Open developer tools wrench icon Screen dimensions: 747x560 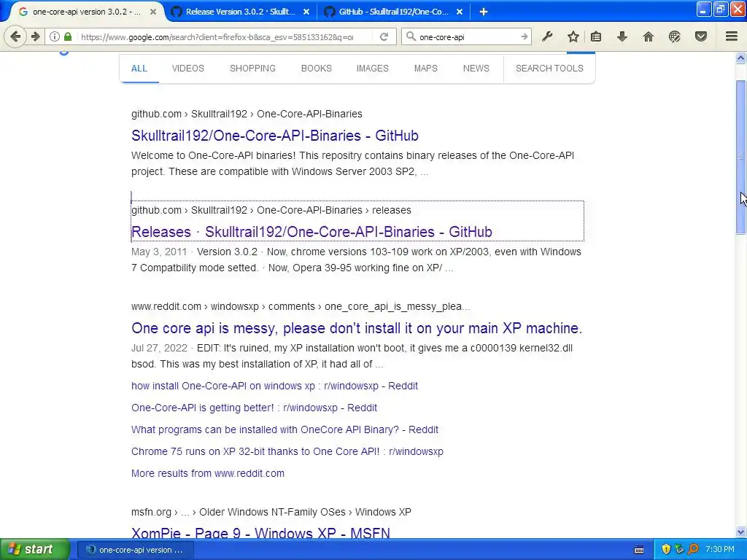[547, 36]
